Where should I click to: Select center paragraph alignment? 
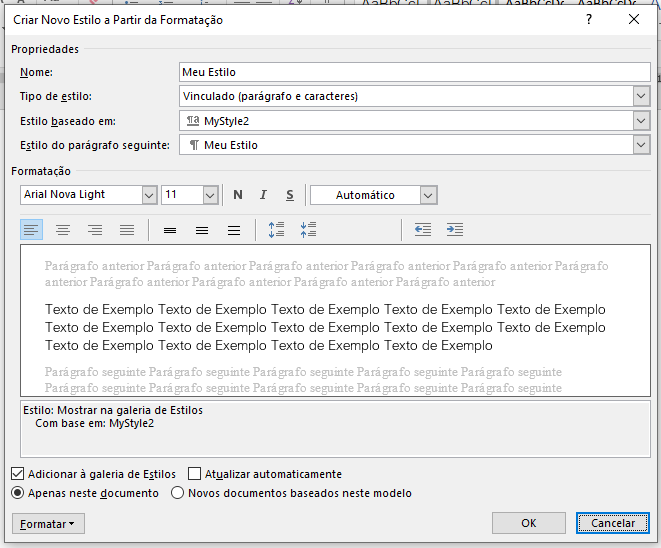click(63, 230)
